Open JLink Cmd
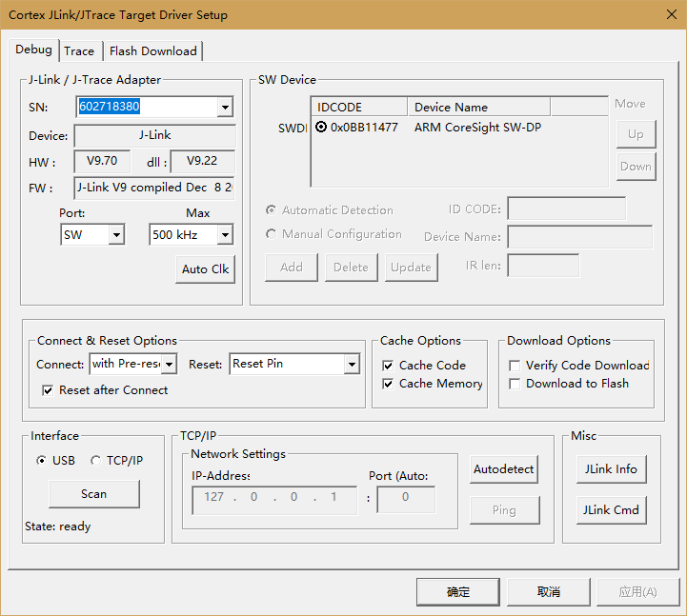This screenshot has width=687, height=616. pos(611,510)
